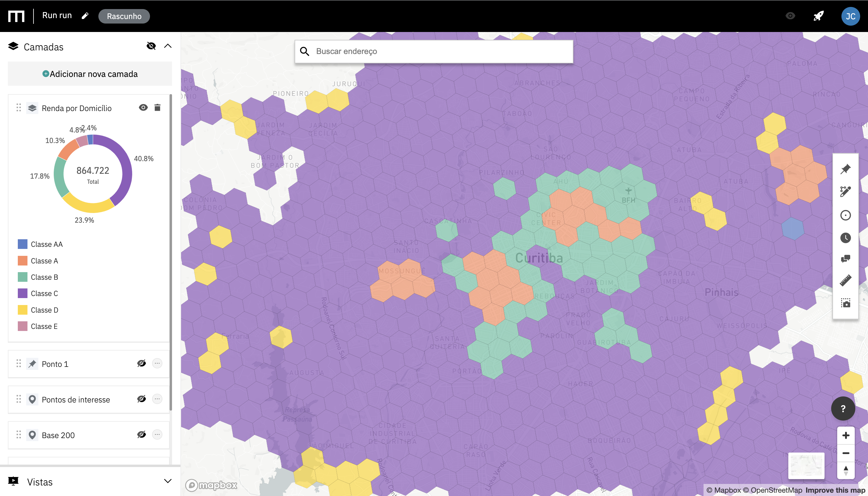Click Adicionar nova camada button
The image size is (868, 496).
pos(90,74)
